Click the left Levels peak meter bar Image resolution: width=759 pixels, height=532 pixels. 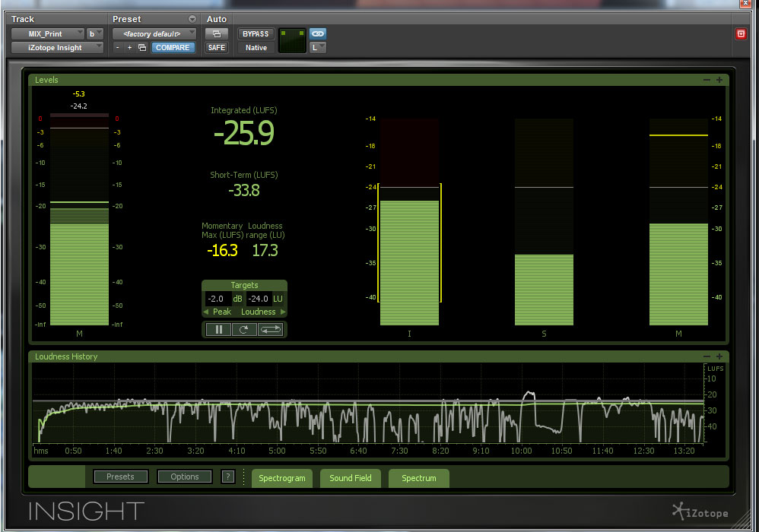point(79,220)
